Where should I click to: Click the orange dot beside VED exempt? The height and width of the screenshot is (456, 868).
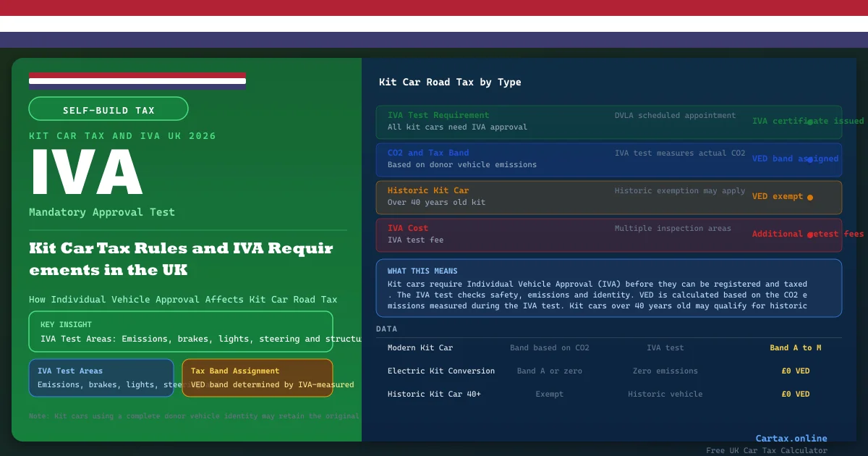(x=810, y=197)
